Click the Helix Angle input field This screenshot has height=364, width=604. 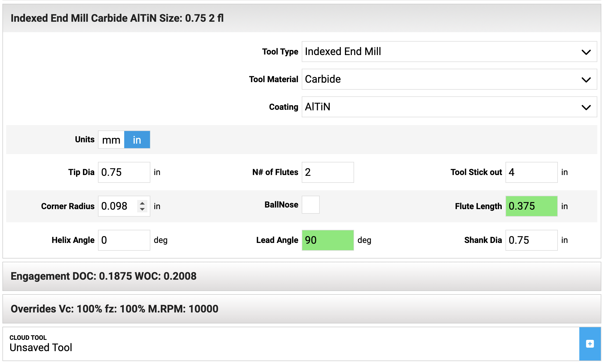(x=124, y=240)
